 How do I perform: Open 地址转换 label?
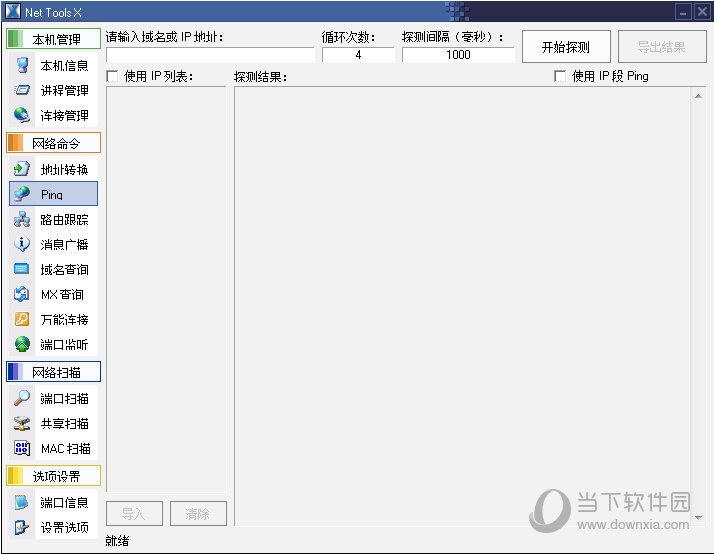pyautogui.click(x=64, y=169)
